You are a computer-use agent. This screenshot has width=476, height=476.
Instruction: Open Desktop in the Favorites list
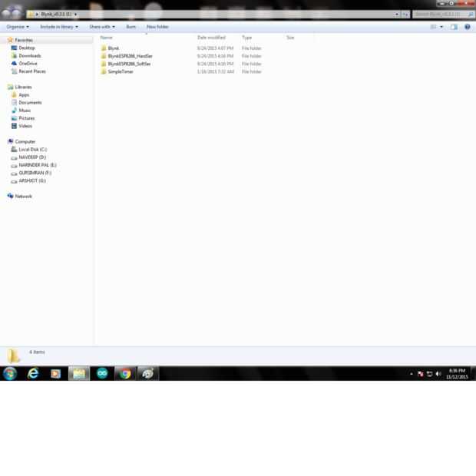coord(27,48)
